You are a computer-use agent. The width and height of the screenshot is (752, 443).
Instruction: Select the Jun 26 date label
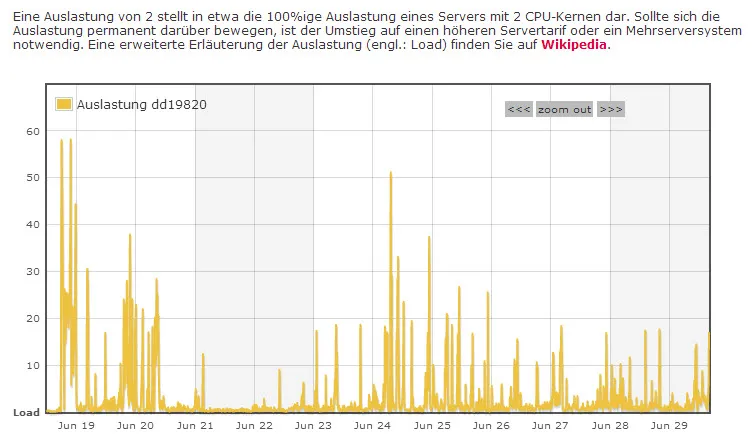pyautogui.click(x=491, y=425)
